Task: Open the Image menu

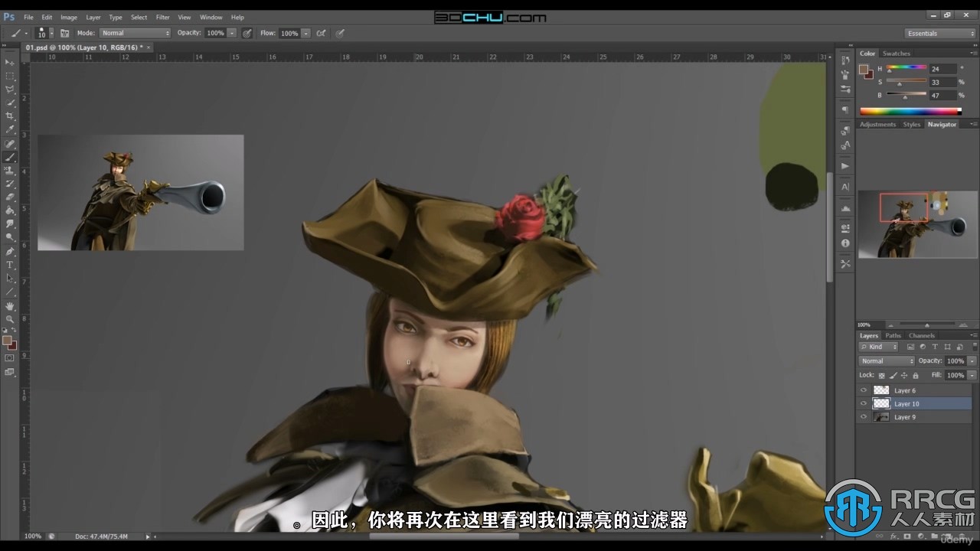Action: tap(69, 17)
